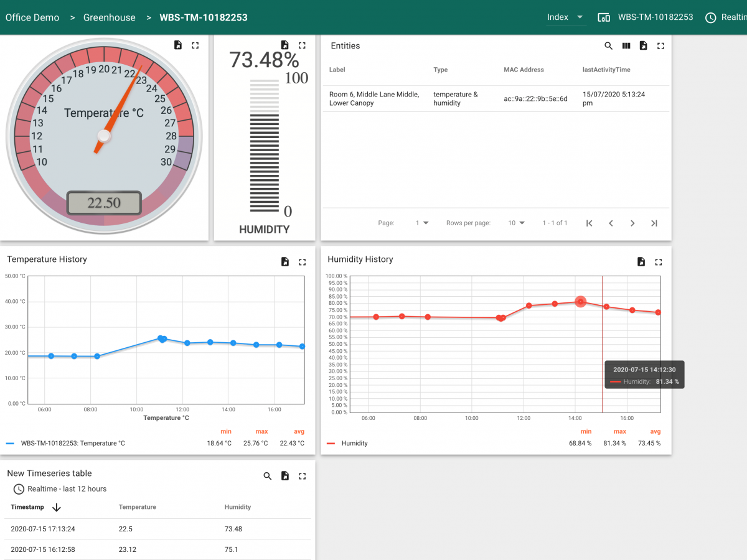This screenshot has width=747, height=560.
Task: Click the 23.12 temperature table cell
Action: [x=127, y=549]
